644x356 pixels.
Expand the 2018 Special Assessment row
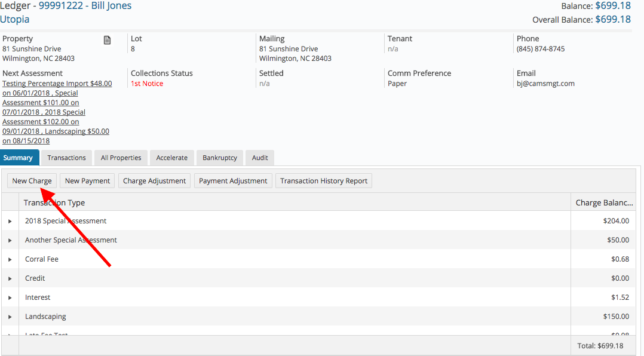(10, 221)
